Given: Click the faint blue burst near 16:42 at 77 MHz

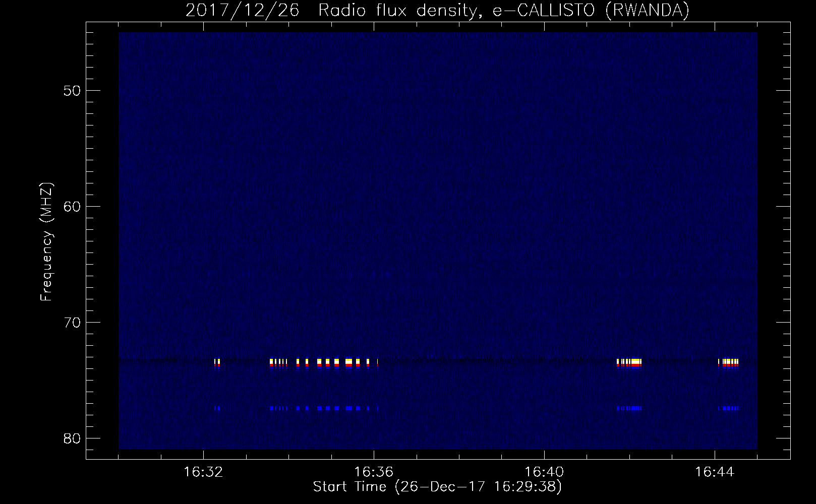Looking at the screenshot, I should 629,408.
